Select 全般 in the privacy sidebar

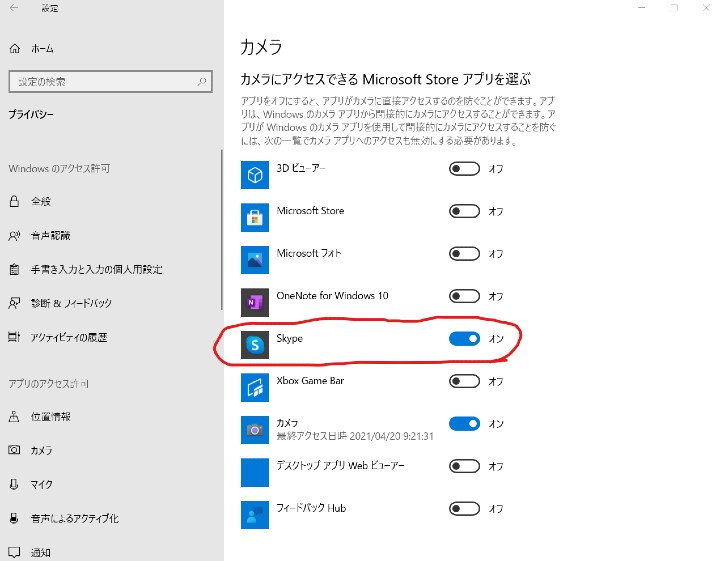pyautogui.click(x=41, y=201)
